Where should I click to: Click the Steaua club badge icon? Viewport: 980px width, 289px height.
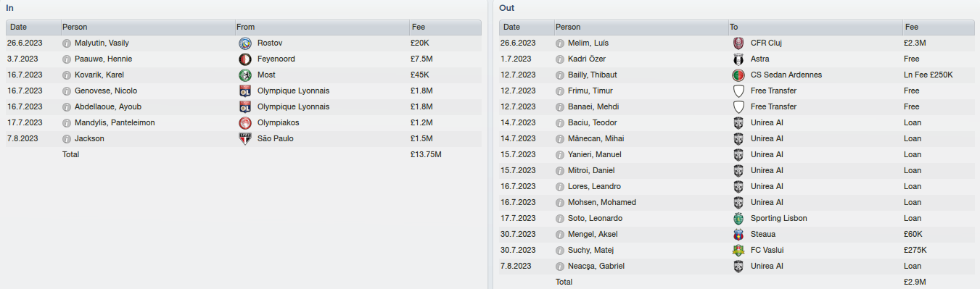click(x=738, y=234)
